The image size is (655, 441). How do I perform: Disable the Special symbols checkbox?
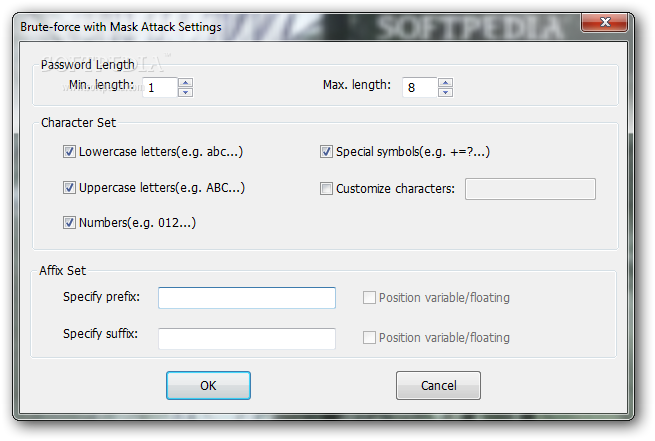[x=326, y=152]
